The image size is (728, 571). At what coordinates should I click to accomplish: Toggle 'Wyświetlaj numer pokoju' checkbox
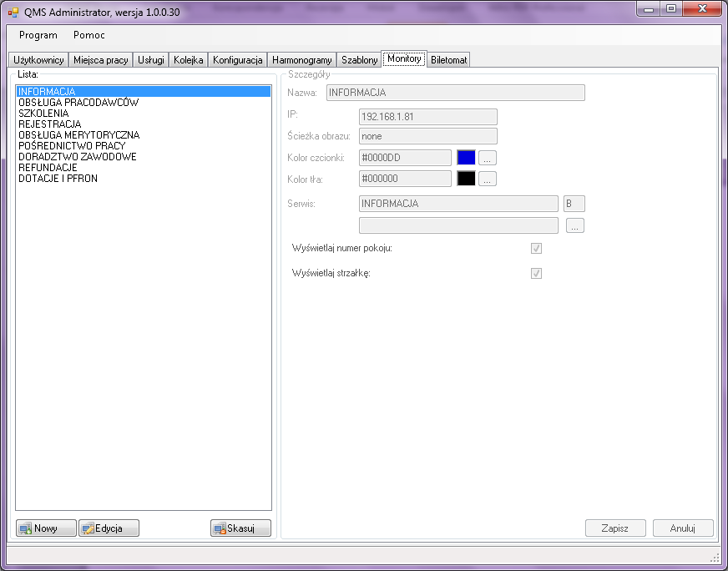[x=536, y=249]
